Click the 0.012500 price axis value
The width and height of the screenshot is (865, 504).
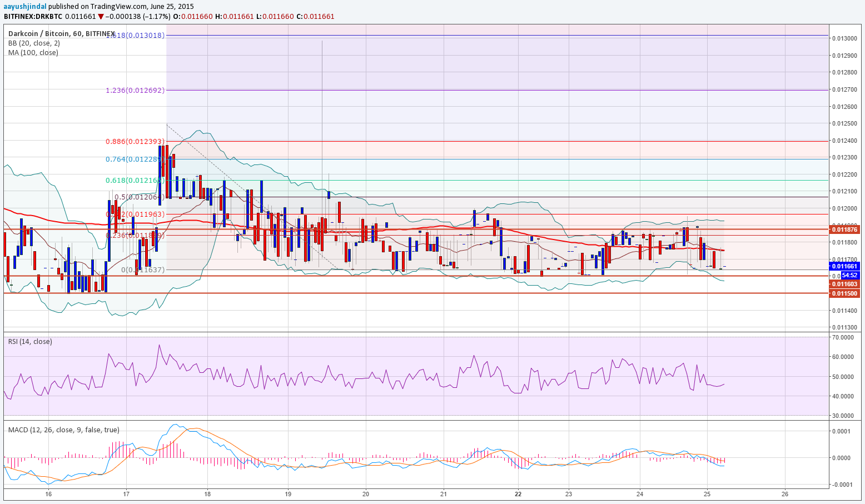pos(844,123)
